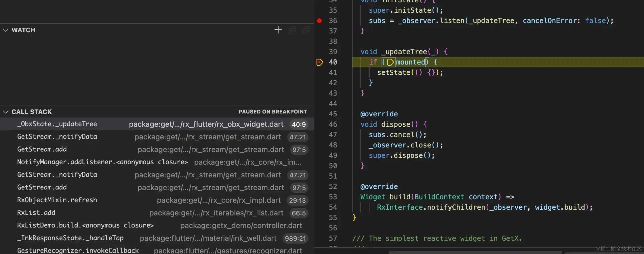Click the @override annotation above build

pyautogui.click(x=379, y=187)
